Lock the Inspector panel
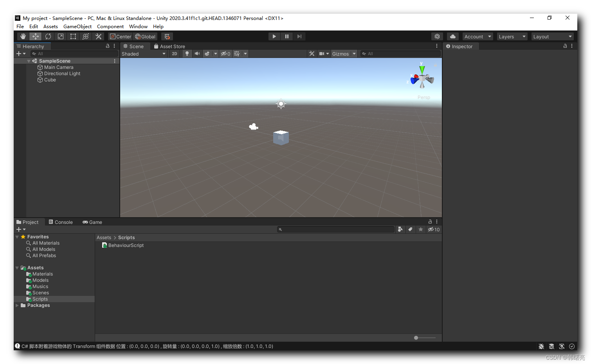 pos(565,46)
